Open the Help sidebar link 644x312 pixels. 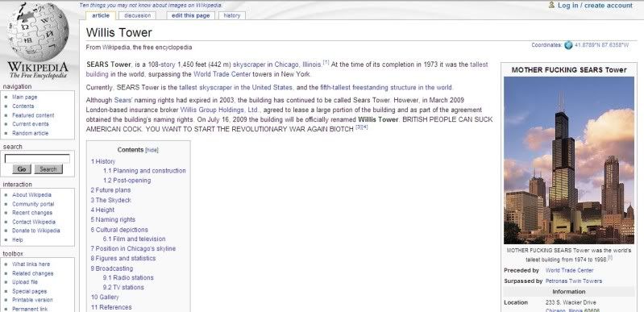[x=18, y=239]
